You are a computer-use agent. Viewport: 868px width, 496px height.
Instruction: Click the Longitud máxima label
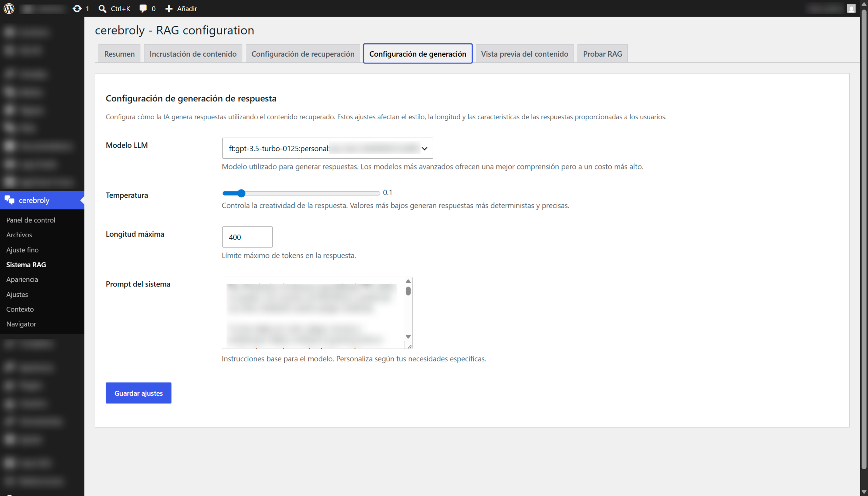tap(135, 234)
